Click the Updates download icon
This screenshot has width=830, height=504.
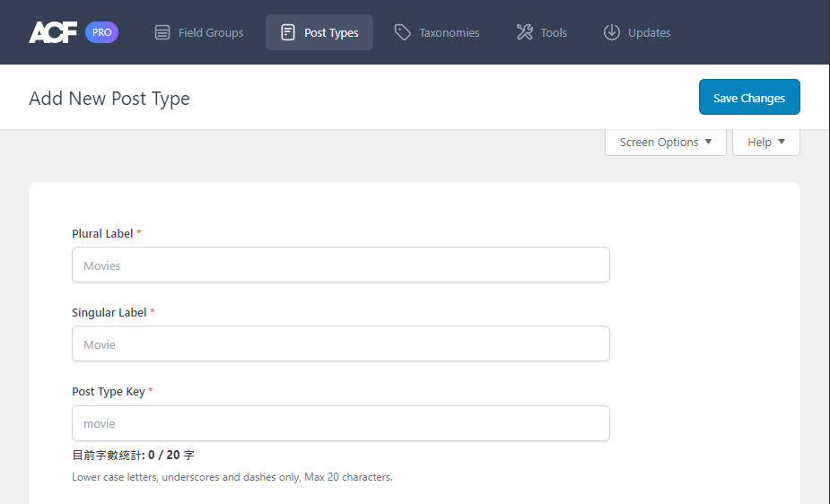pyautogui.click(x=611, y=32)
